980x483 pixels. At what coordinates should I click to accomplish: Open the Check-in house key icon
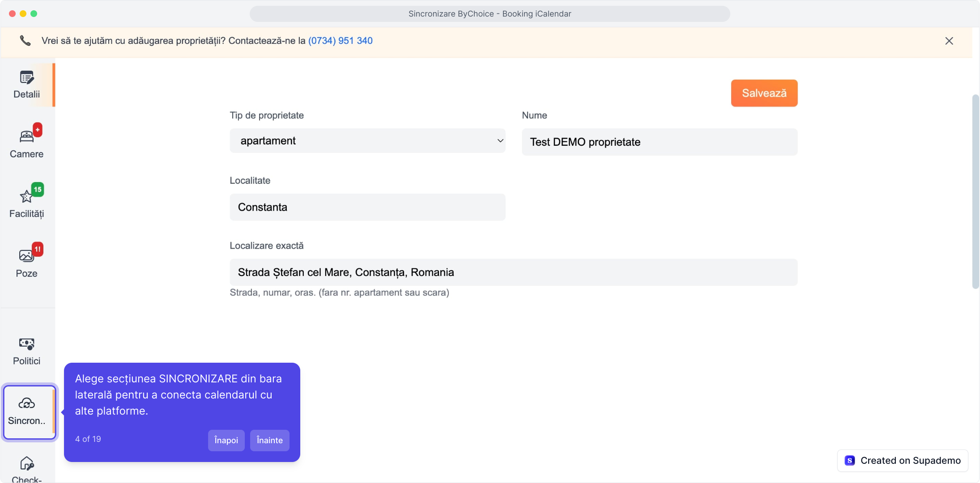point(26,463)
